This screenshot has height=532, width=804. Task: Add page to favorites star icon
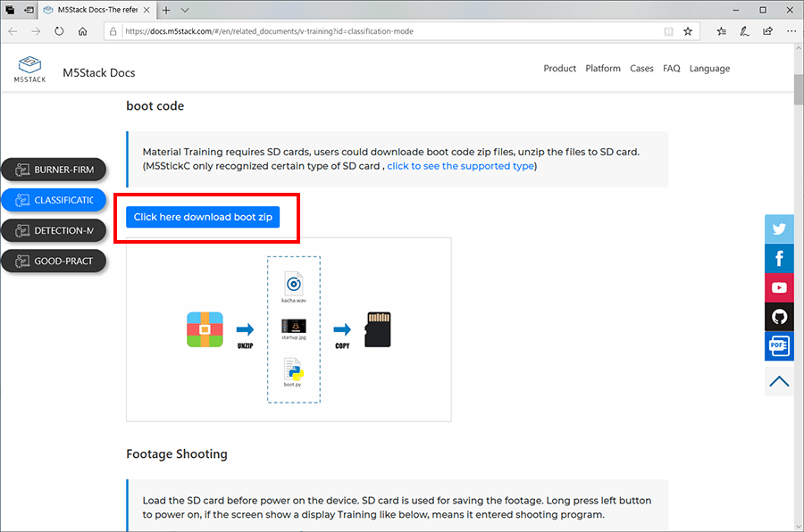pos(688,31)
